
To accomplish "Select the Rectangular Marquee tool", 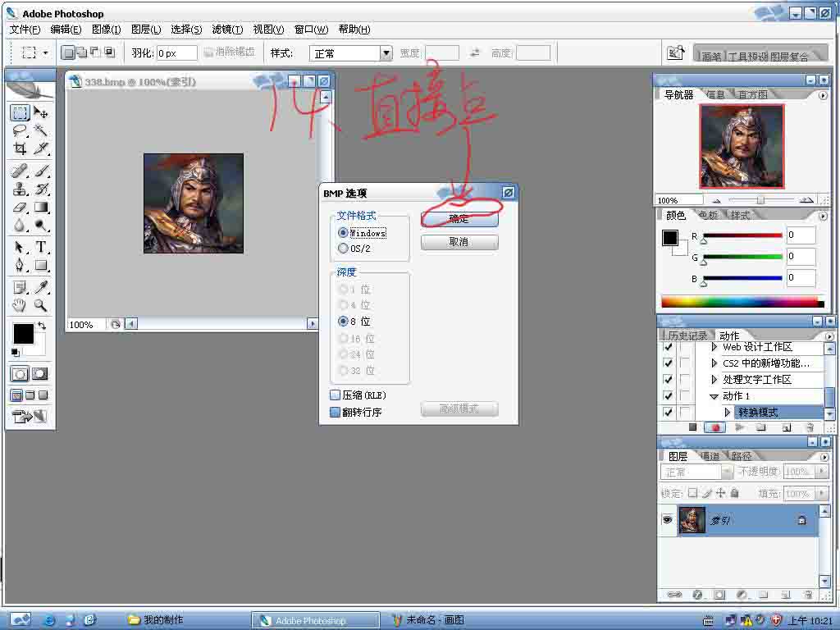I will [20, 112].
